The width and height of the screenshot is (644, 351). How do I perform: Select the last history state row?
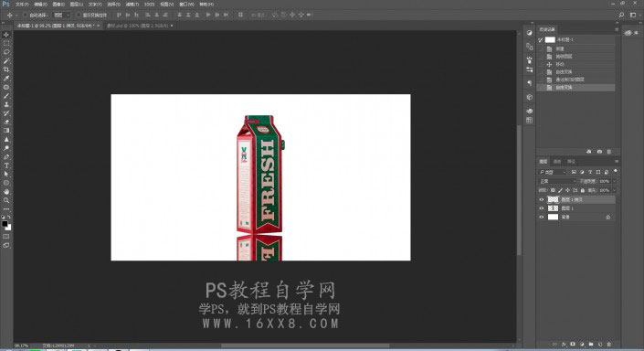(x=576, y=88)
